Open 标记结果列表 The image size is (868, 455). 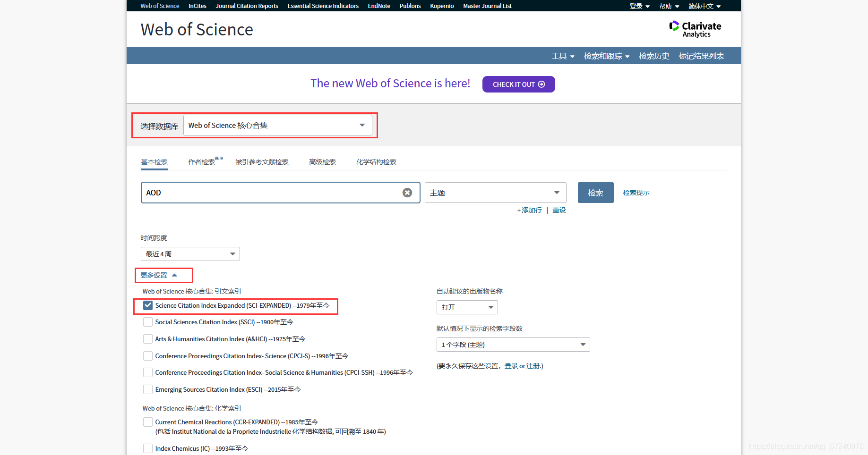701,56
